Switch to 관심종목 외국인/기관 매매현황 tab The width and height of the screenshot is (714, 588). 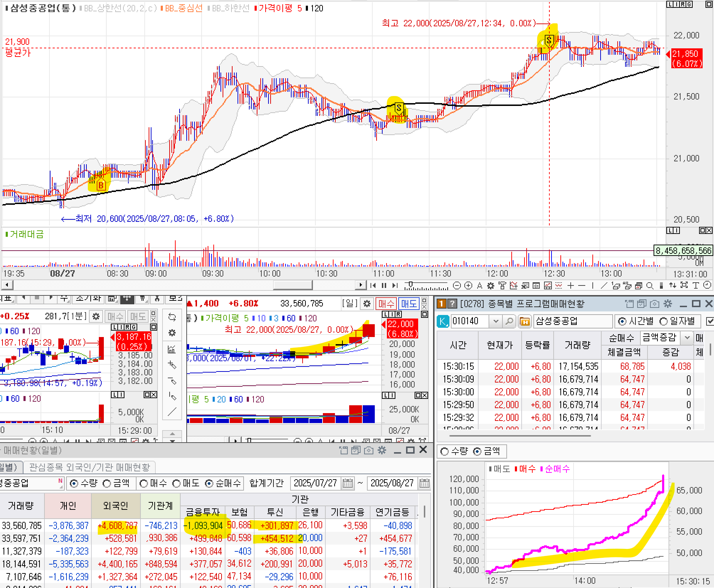90,467
